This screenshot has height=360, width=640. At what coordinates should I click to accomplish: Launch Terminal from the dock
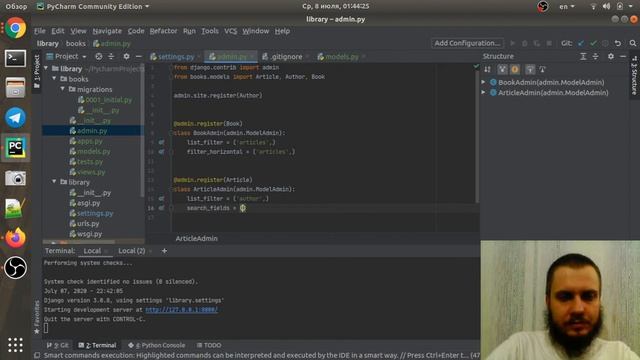[16, 58]
